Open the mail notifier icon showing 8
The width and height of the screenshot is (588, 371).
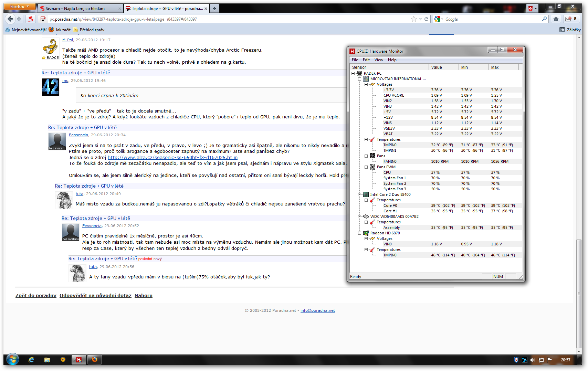point(571,19)
